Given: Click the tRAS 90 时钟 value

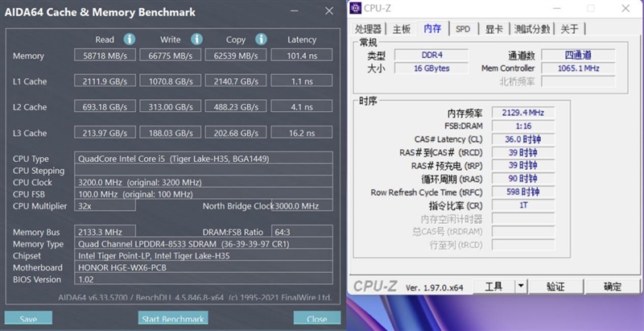Looking at the screenshot, I should 523,178.
